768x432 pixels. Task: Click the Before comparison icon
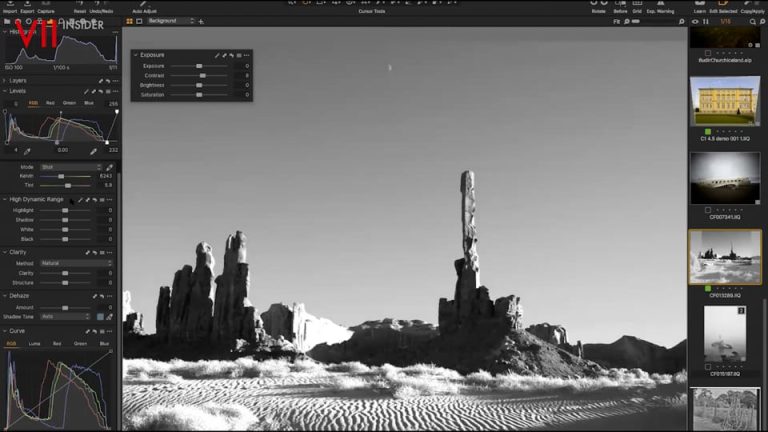620,4
